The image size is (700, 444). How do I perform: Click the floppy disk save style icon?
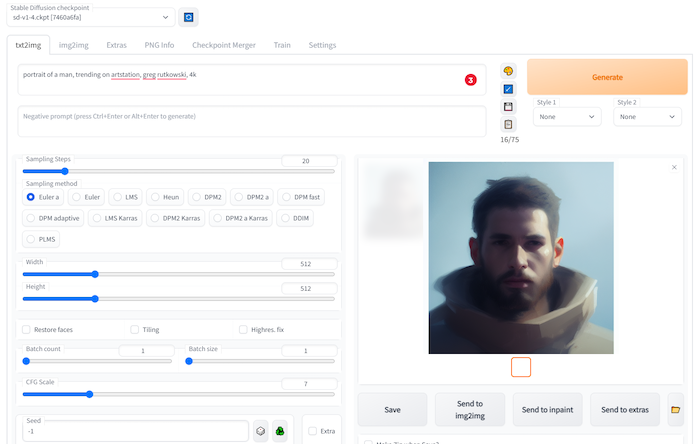point(508,106)
